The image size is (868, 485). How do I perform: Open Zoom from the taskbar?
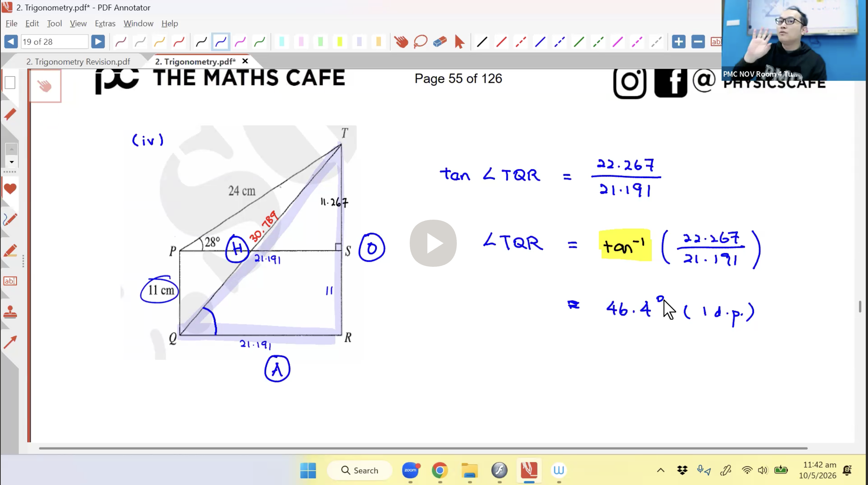[x=410, y=470]
